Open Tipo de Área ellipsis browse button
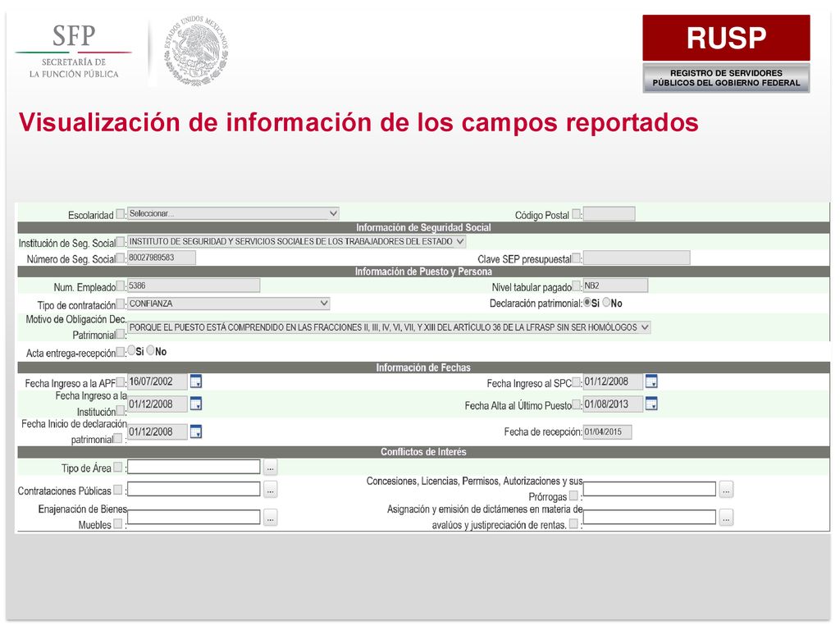The height and width of the screenshot is (630, 840). (271, 468)
